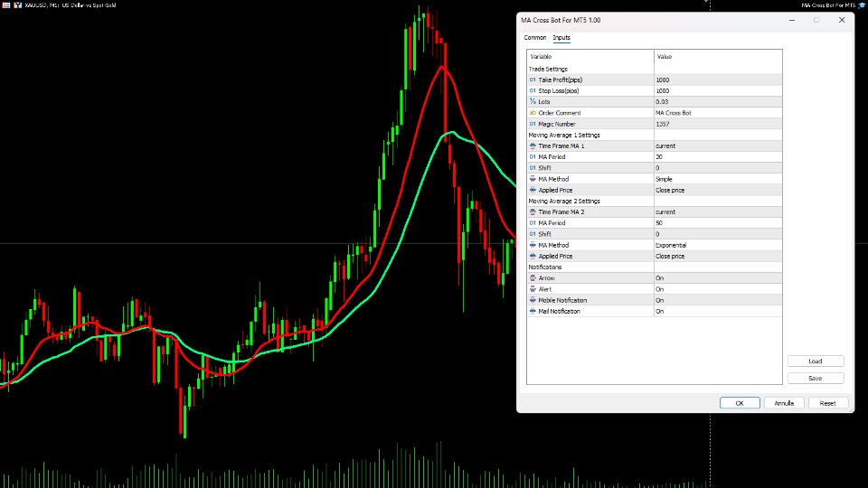This screenshot has height=488, width=868.
Task: Click the Mobile Notification row enum icon
Action: point(533,300)
